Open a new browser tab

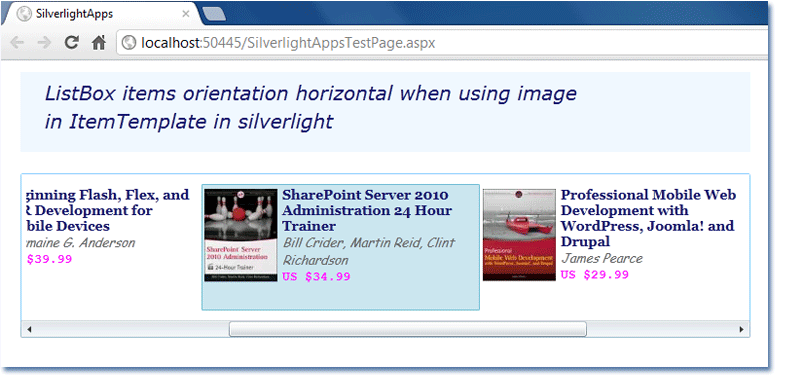pyautogui.click(x=215, y=15)
